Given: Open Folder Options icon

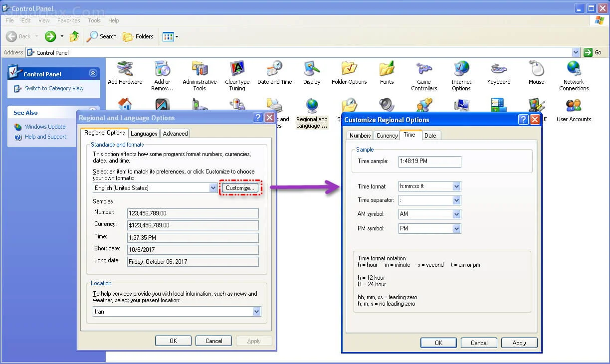Looking at the screenshot, I should pos(349,69).
